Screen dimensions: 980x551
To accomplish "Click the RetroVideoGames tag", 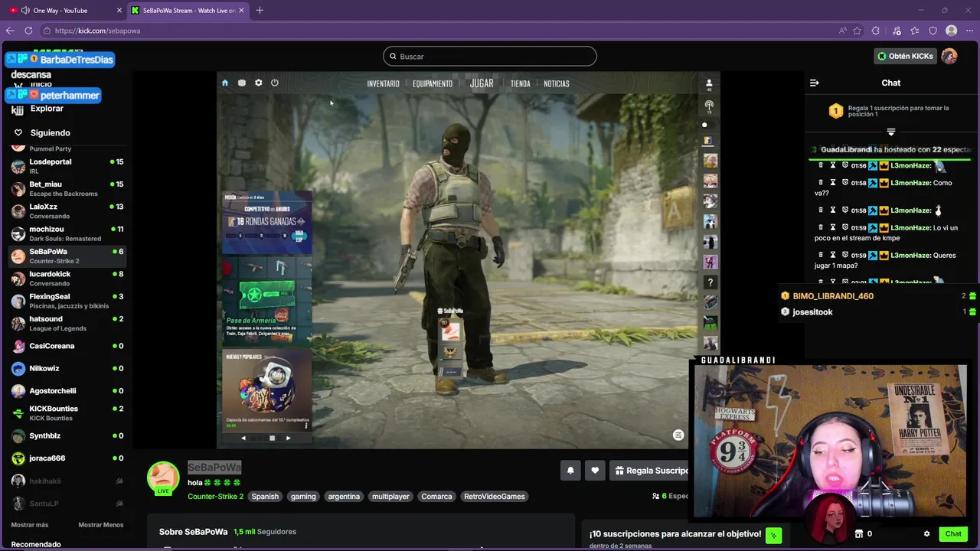I will [495, 497].
